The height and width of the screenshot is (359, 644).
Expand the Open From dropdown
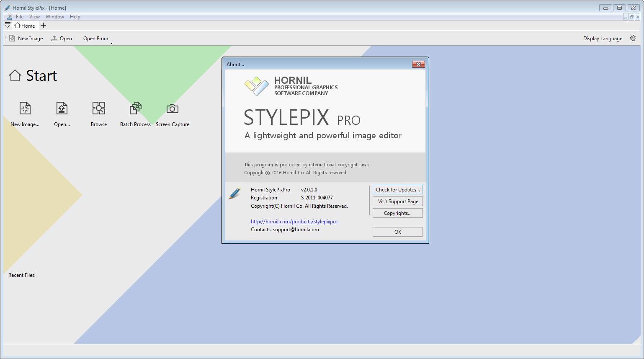pos(97,38)
